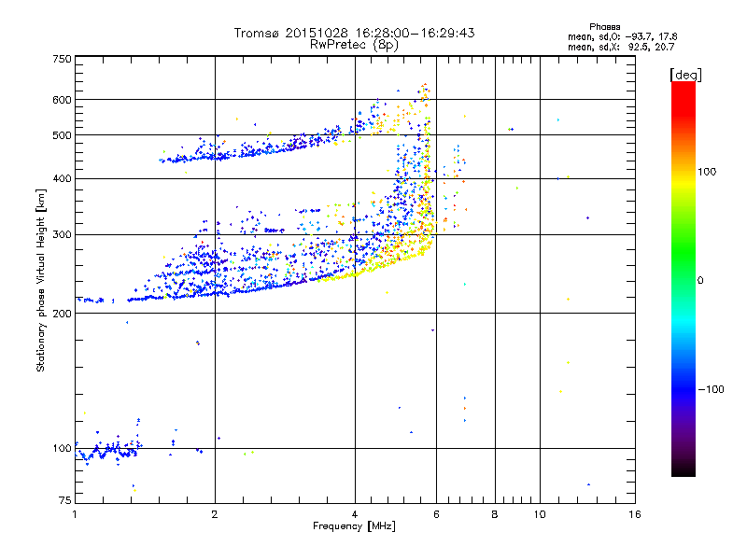Click the x-axis tick label "10"
Viewport: 747px width, 560px height.
540,514
